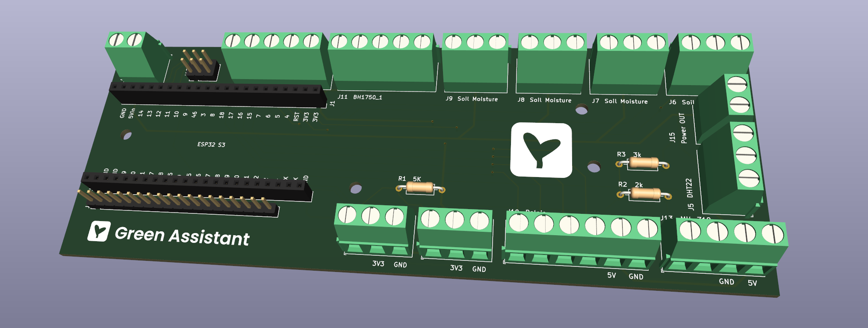Select the R2 2k resistor
The image size is (868, 328).
pyautogui.click(x=645, y=194)
